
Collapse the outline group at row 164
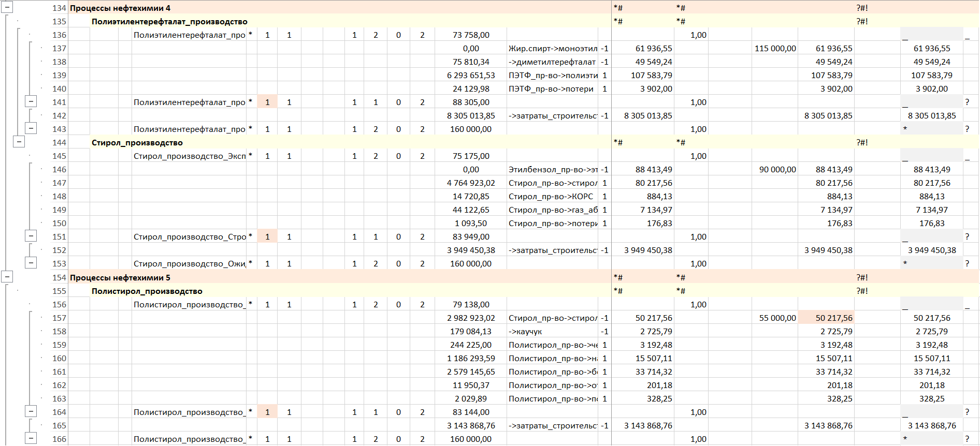(x=31, y=411)
